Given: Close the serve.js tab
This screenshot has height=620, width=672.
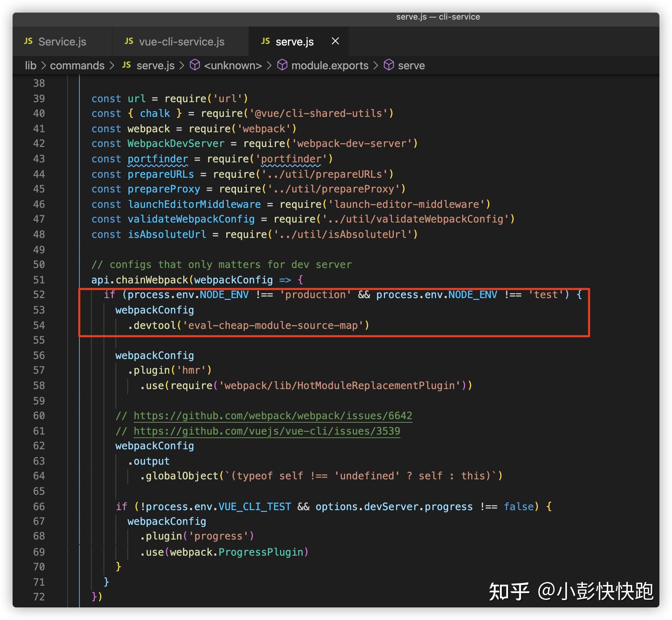Looking at the screenshot, I should click(335, 41).
